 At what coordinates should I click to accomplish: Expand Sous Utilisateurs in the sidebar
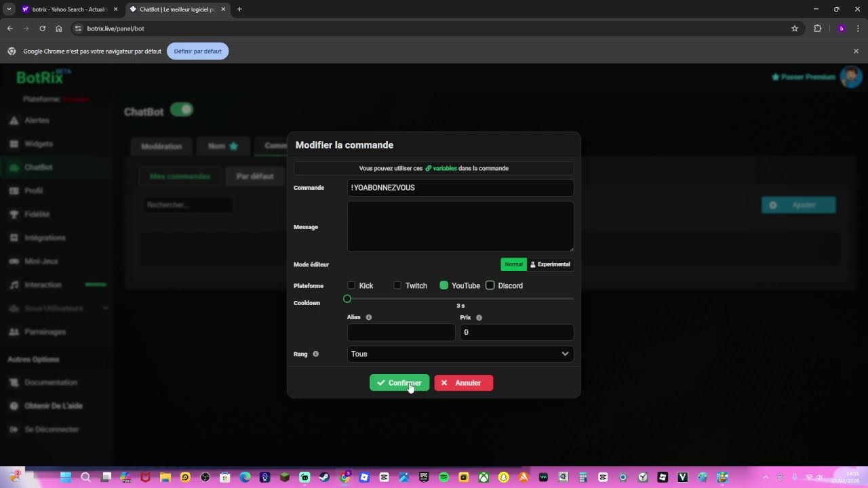pyautogui.click(x=58, y=308)
